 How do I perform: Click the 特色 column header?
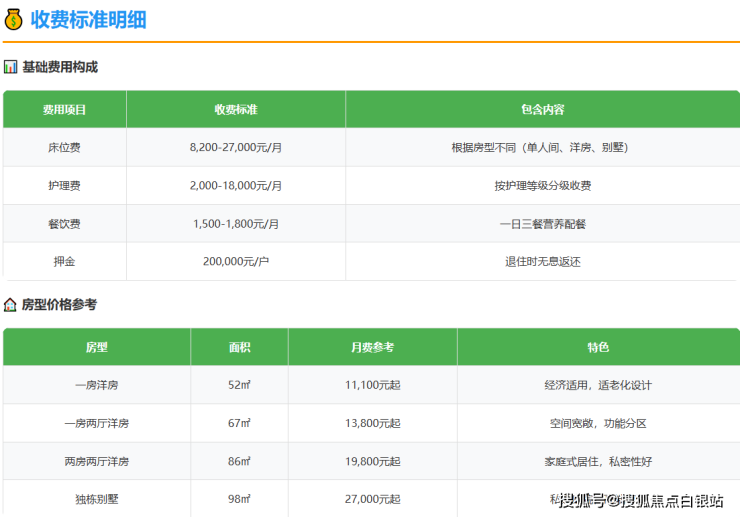[598, 347]
